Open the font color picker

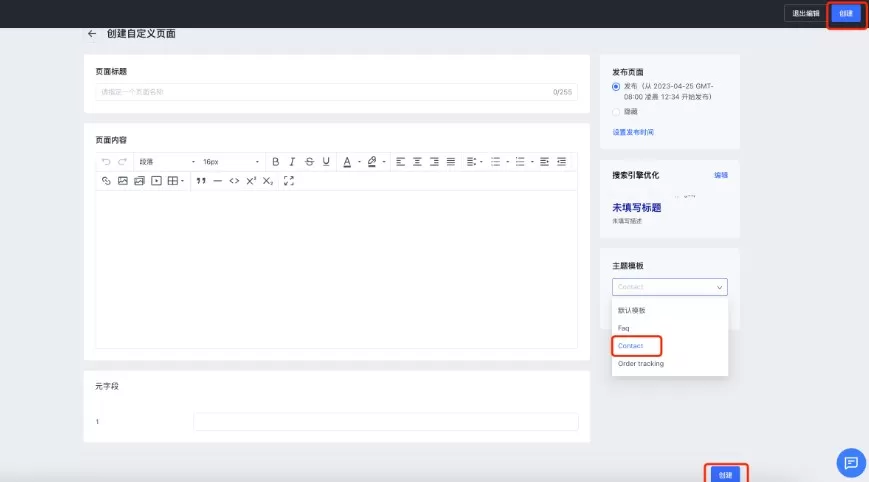pyautogui.click(x=347, y=161)
